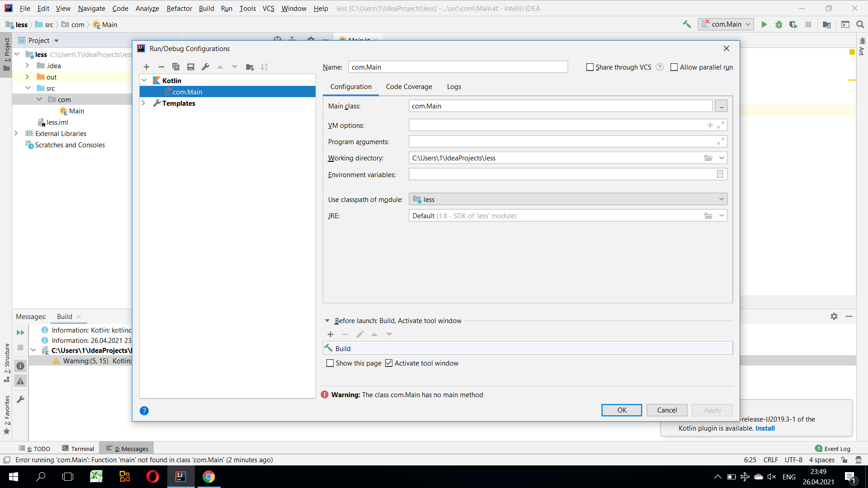Switch to the Code Coverage tab
Image resolution: width=868 pixels, height=488 pixels.
pyautogui.click(x=409, y=87)
